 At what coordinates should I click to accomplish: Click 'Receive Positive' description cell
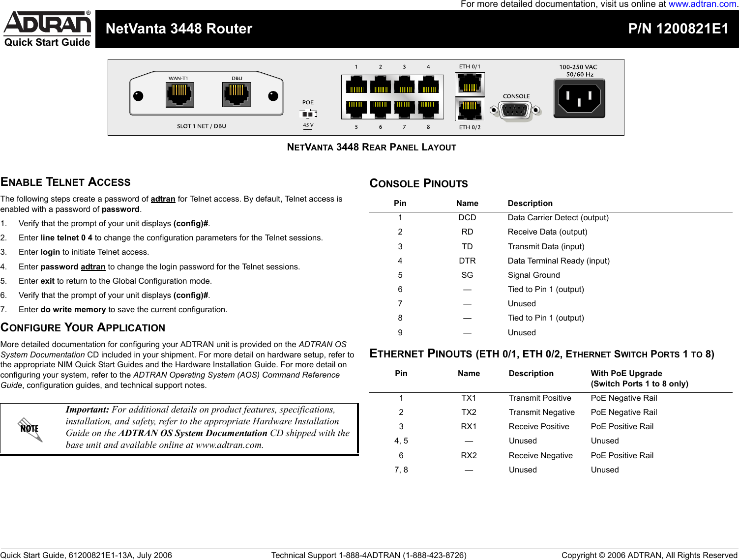[539, 426]
